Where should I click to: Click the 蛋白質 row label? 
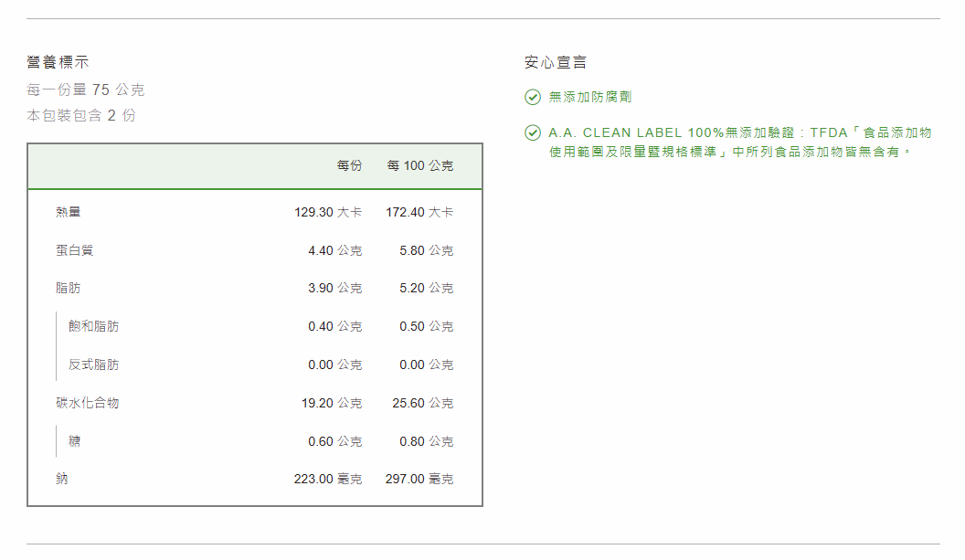[x=75, y=250]
